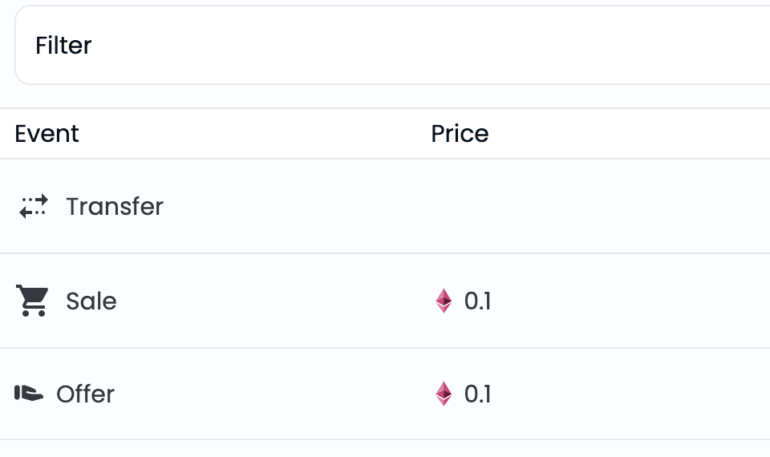Click the Offer hand icon
The width and height of the screenshot is (770, 457).
pyautogui.click(x=28, y=394)
